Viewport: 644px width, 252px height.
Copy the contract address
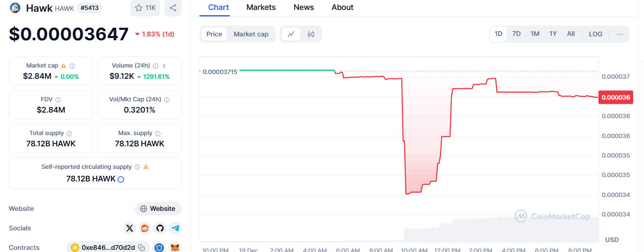click(141, 248)
